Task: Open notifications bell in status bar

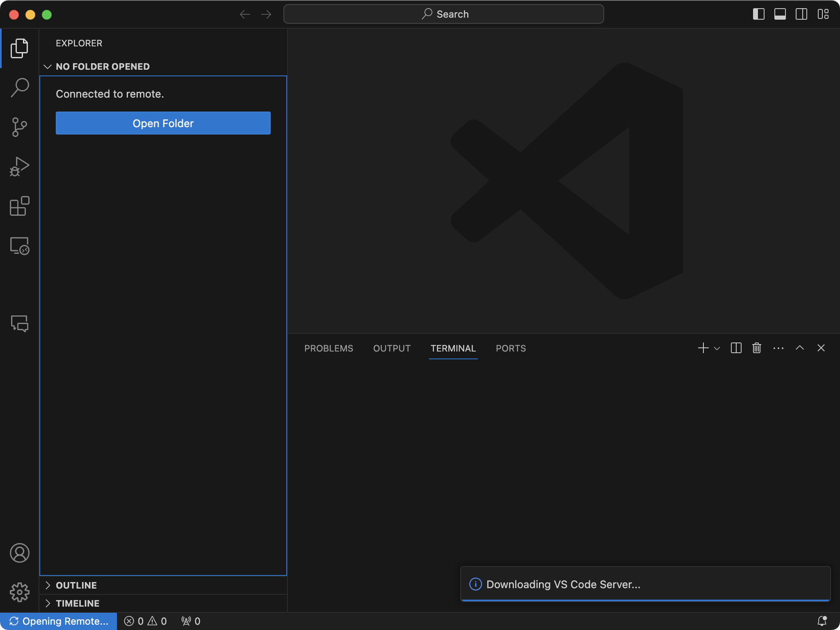Action: [822, 621]
